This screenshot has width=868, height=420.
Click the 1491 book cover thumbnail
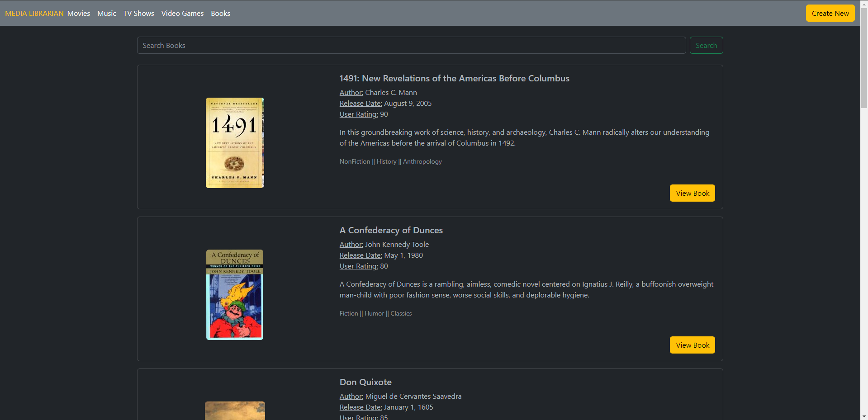click(x=235, y=143)
